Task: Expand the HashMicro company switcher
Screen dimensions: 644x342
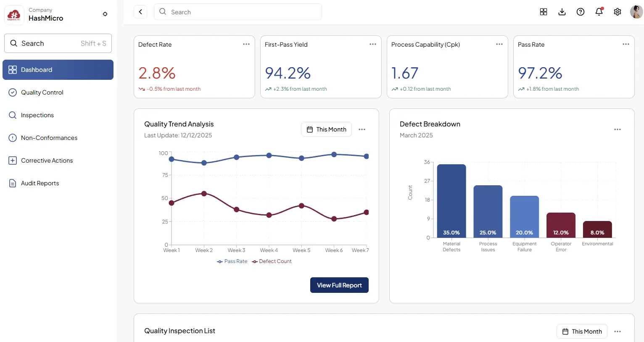Action: point(105,14)
